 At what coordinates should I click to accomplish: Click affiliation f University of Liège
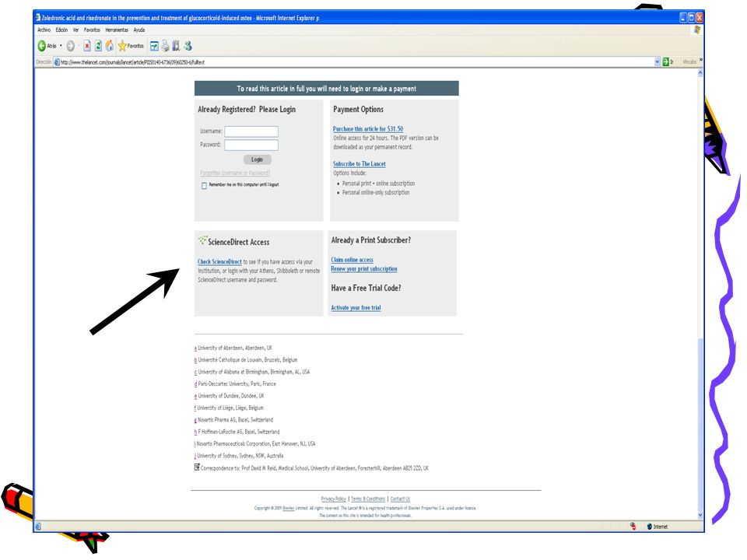(195, 408)
